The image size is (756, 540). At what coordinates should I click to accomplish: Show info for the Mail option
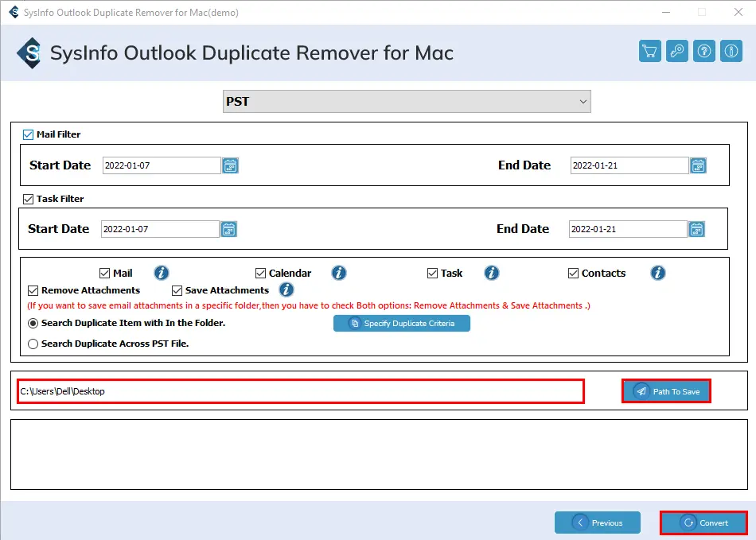(162, 273)
